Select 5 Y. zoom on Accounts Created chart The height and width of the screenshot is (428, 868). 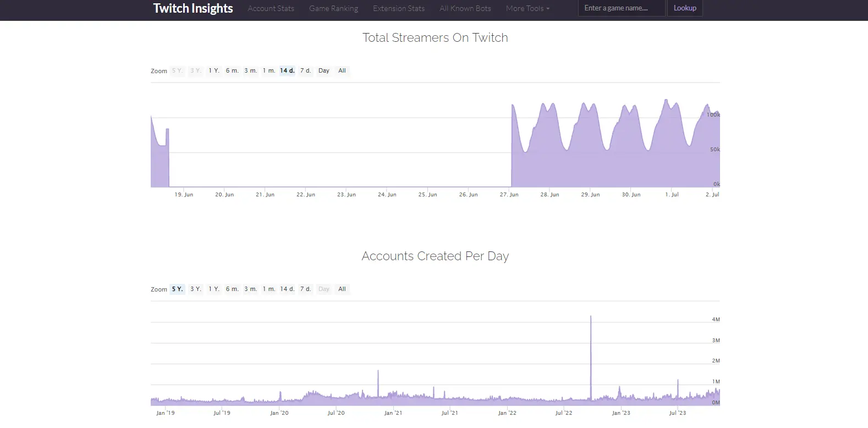[177, 289]
